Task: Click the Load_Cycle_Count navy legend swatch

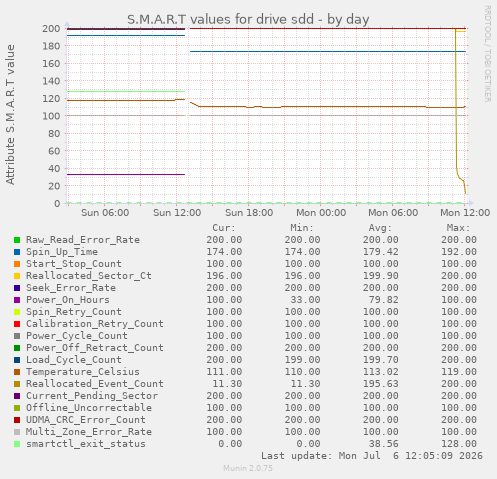Action: pos(17,360)
